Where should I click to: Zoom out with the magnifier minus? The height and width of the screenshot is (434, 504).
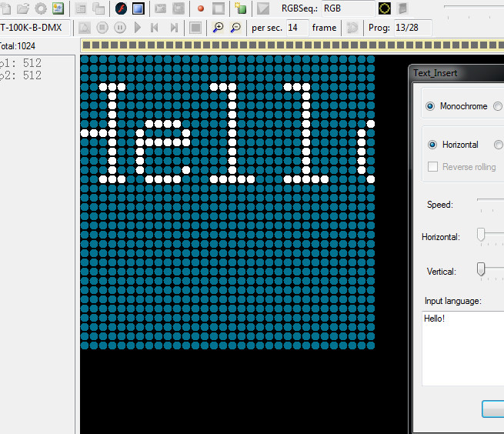click(236, 28)
